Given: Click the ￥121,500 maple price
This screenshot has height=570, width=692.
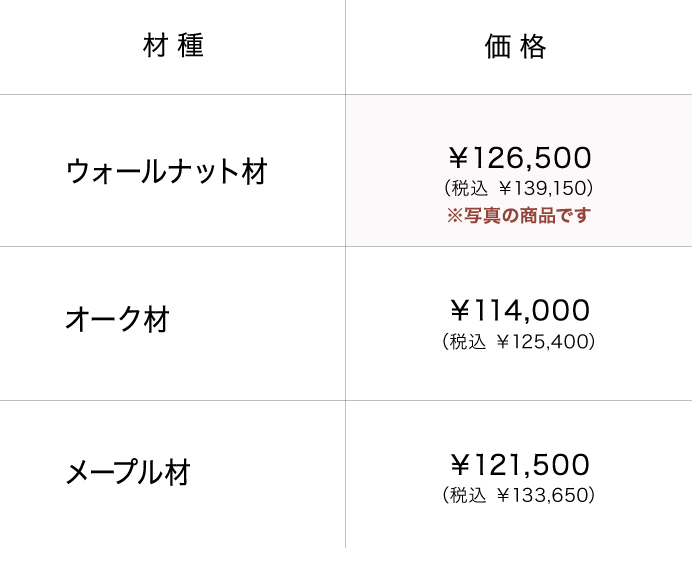Looking at the screenshot, I should pos(519,465).
